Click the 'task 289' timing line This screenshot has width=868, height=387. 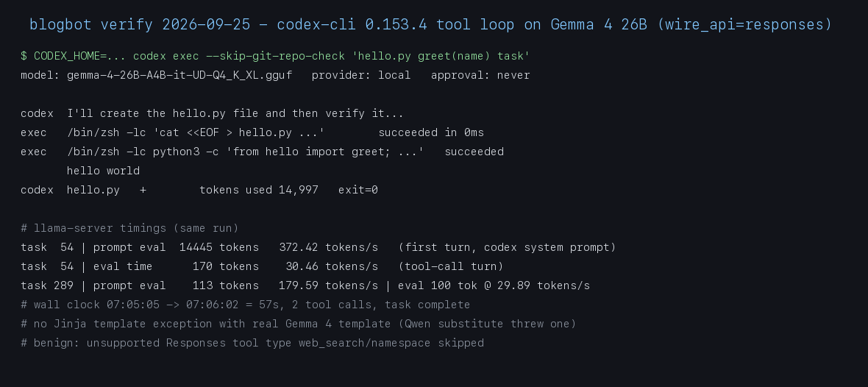(x=305, y=285)
